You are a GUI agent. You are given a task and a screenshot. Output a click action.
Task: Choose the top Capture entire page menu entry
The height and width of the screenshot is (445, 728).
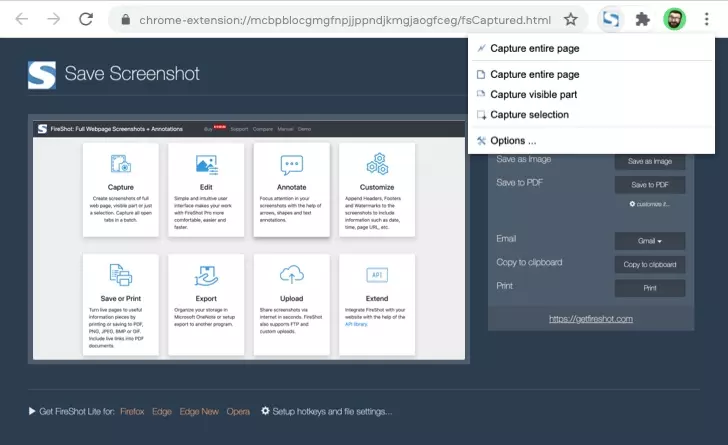click(592, 48)
